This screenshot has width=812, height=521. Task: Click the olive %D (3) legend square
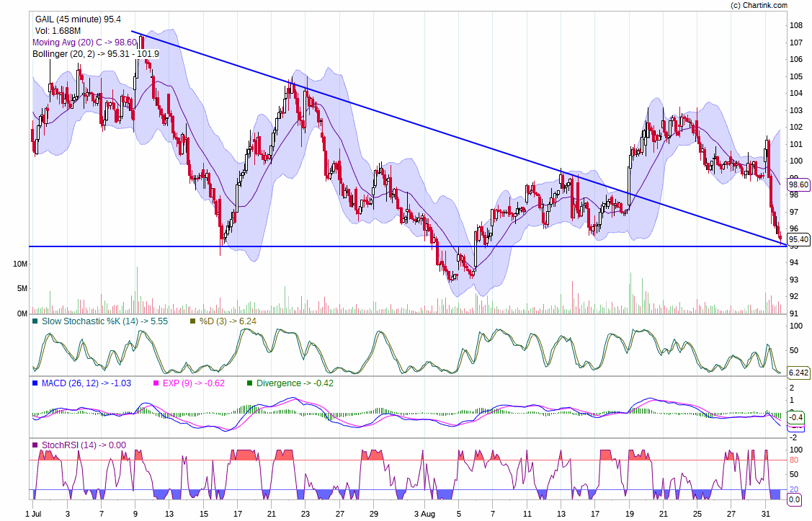(192, 321)
